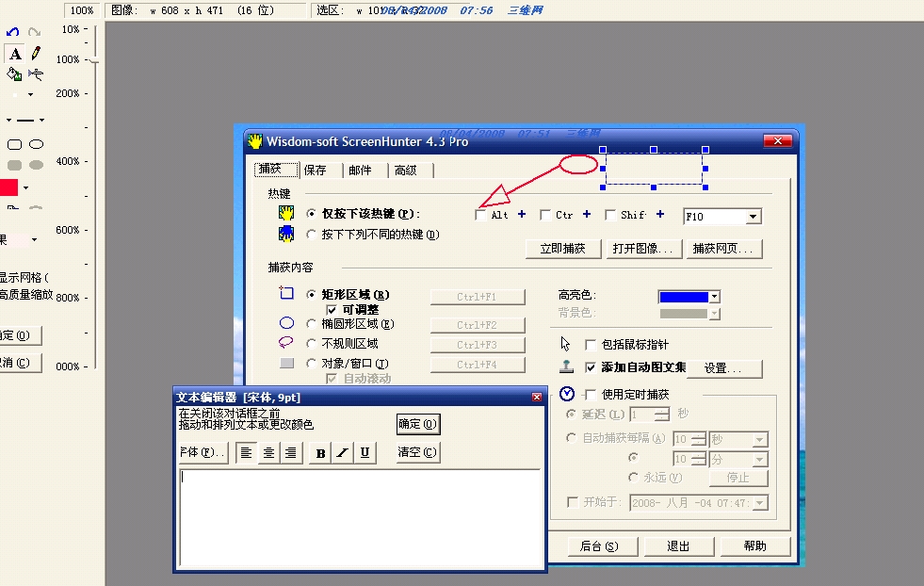Image resolution: width=924 pixels, height=586 pixels.
Task: Click mouse pointer icon beside 包括鼠标指针
Action: point(565,344)
